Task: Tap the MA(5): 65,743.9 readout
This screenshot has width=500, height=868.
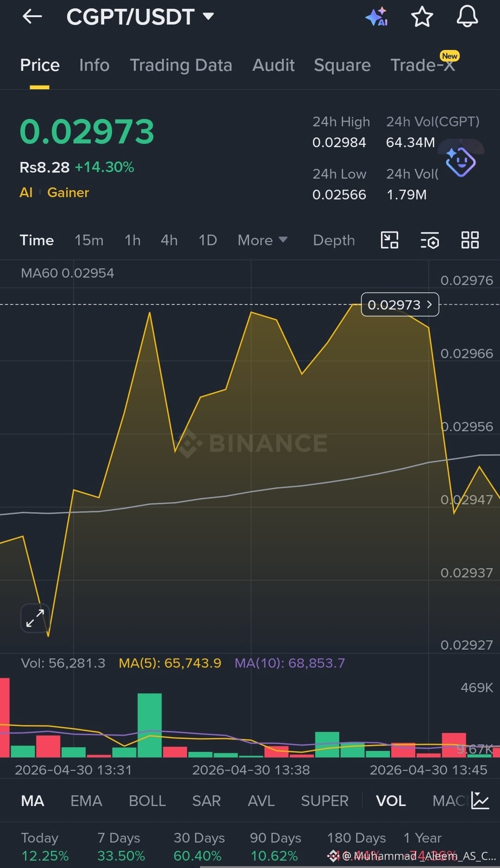Action: click(x=170, y=663)
